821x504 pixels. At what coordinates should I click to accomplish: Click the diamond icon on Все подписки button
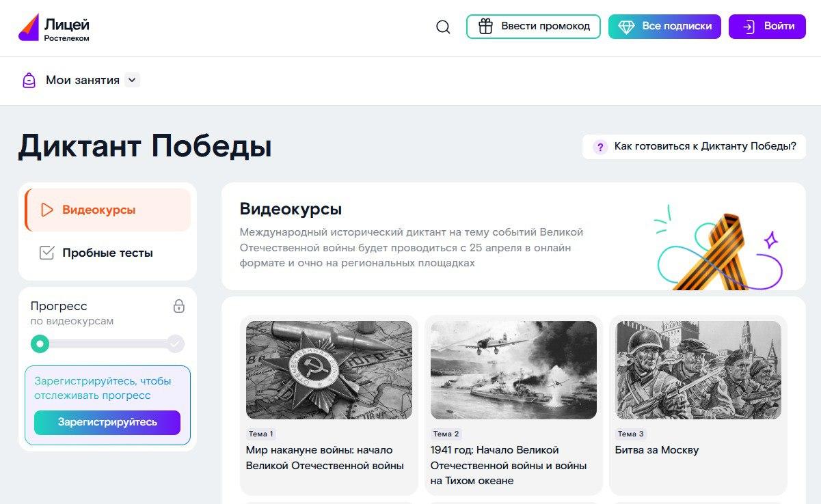628,27
